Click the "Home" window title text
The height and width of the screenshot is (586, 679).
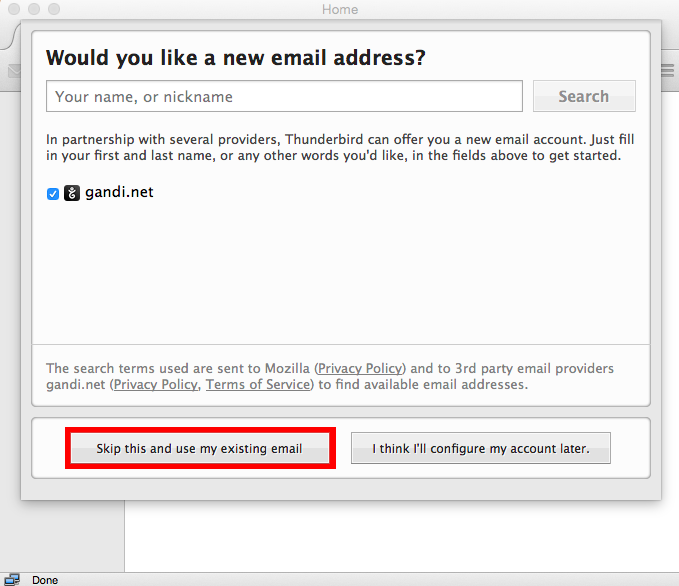340,9
